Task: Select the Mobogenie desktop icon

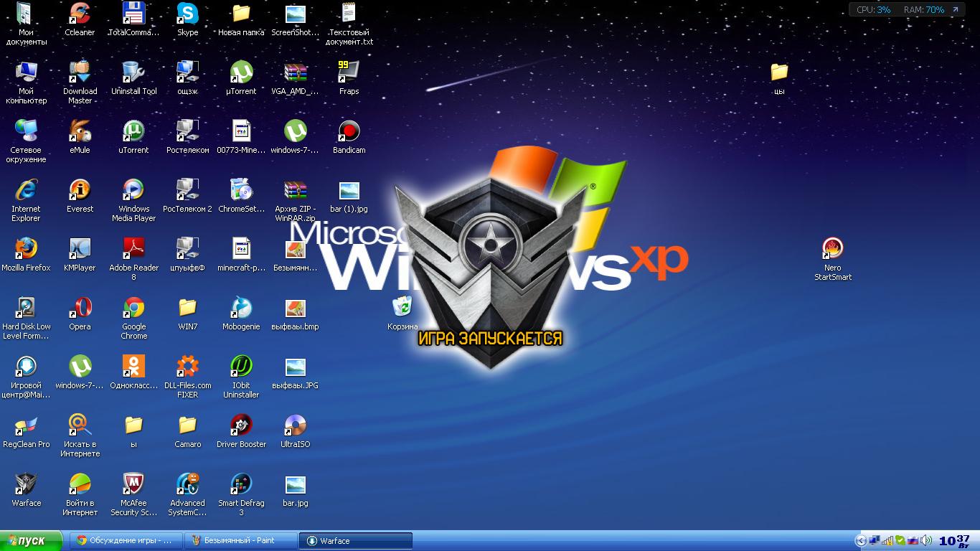Action: tap(241, 314)
